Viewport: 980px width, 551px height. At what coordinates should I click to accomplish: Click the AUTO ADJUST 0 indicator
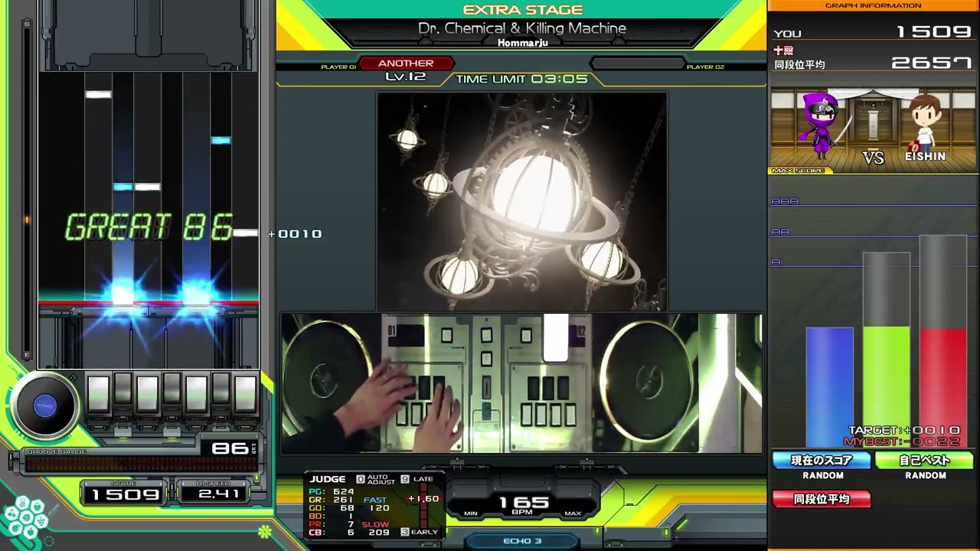(376, 479)
